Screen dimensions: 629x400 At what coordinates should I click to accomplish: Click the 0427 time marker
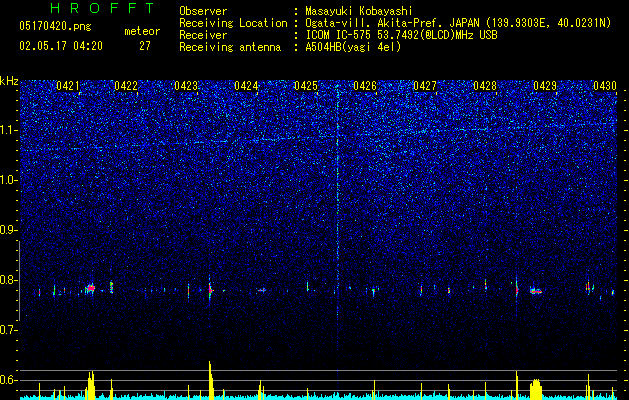click(x=425, y=86)
